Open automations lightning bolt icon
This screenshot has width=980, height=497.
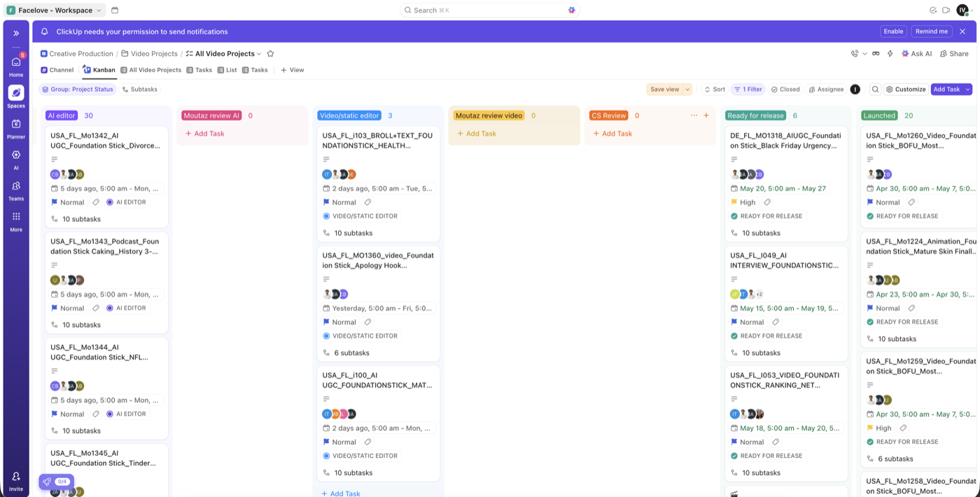890,54
